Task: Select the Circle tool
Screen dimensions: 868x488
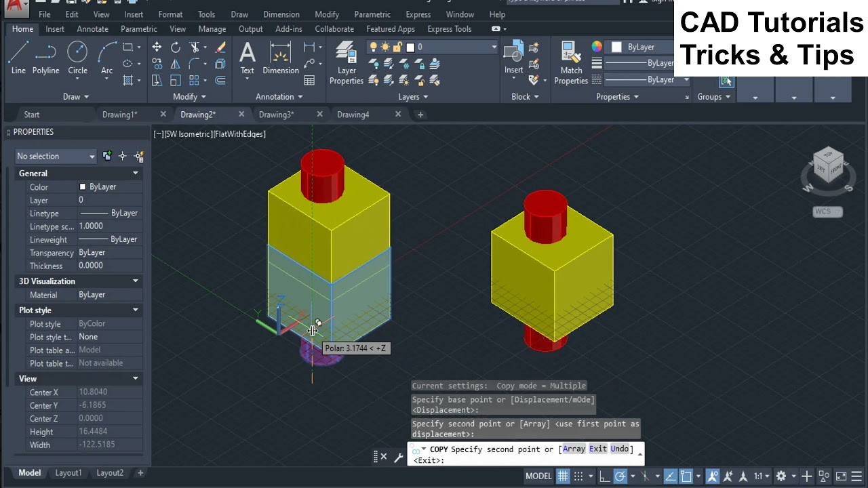Action: (x=77, y=58)
